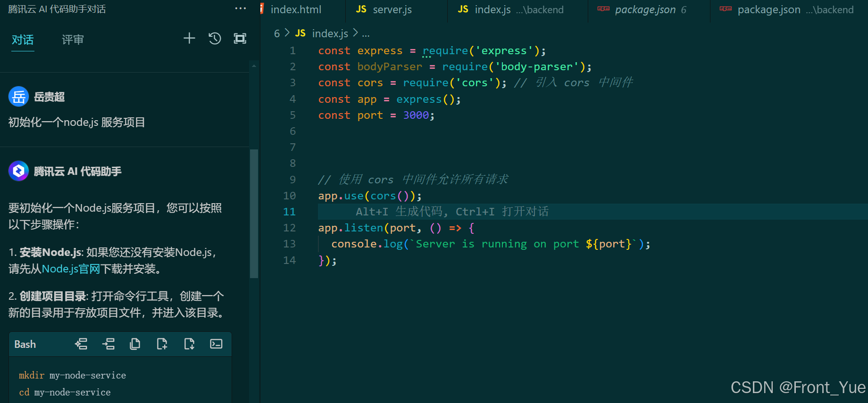Click line number 12 in gutter
Viewport: 868px width, 403px height.
click(x=289, y=228)
